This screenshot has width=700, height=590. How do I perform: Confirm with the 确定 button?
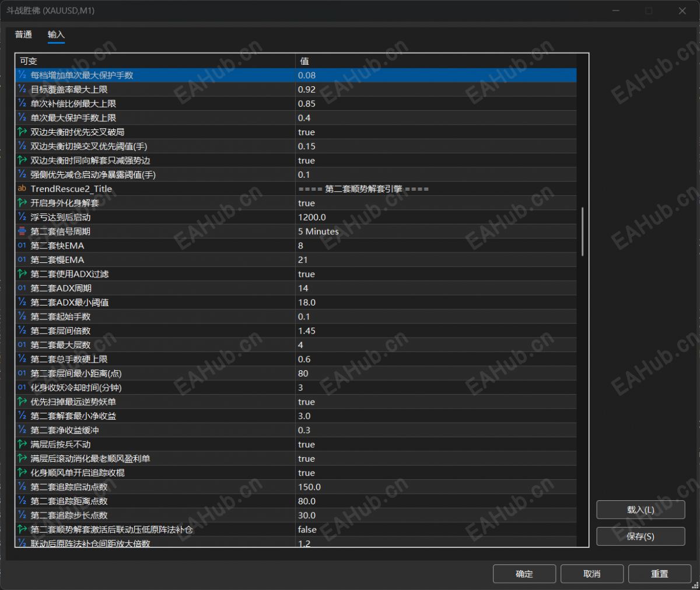tap(524, 574)
